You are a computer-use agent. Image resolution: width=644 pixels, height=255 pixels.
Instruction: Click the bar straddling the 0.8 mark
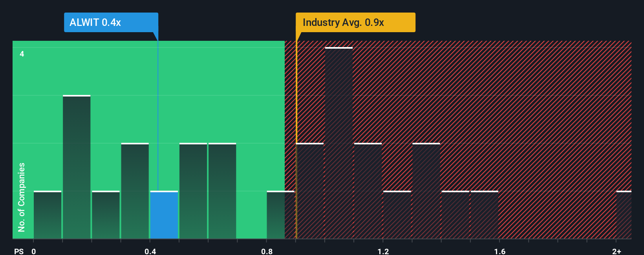coord(281,215)
